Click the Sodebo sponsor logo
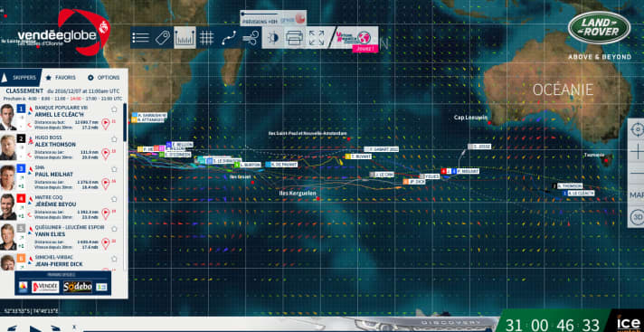644x332 pixels. click(78, 287)
